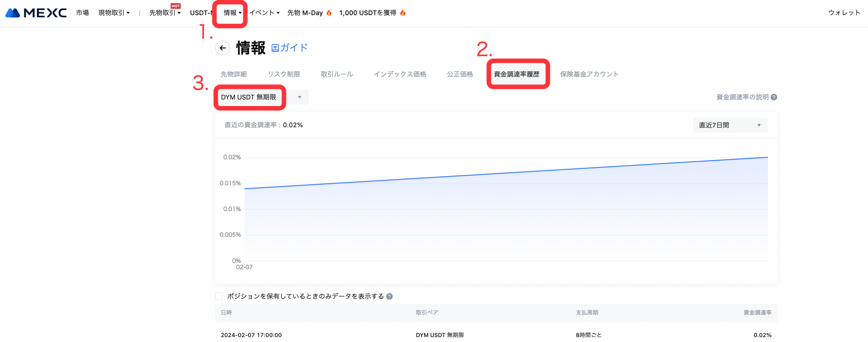Screen dimensions: 868x342
Task: Click the MEXC logo icon
Action: (x=13, y=13)
